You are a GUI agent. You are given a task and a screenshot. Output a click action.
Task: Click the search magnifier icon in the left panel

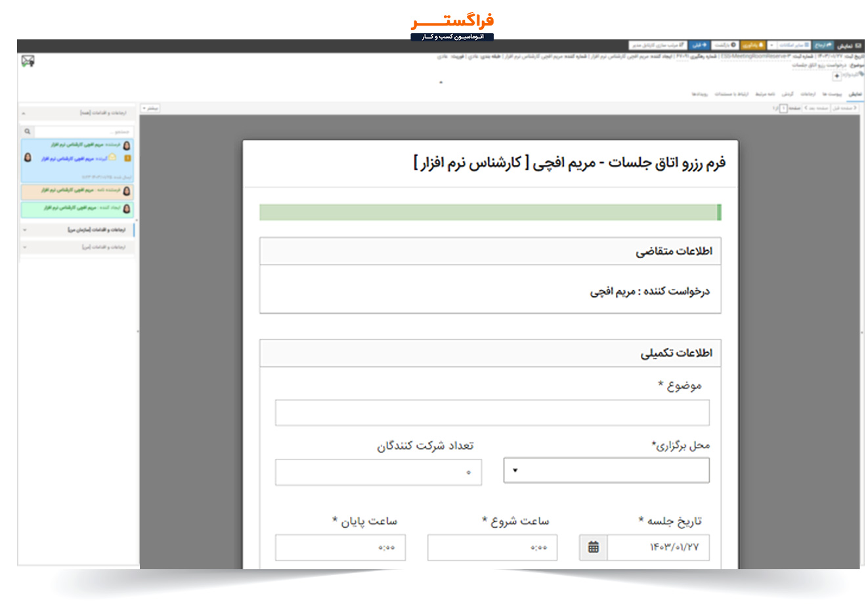(27, 131)
